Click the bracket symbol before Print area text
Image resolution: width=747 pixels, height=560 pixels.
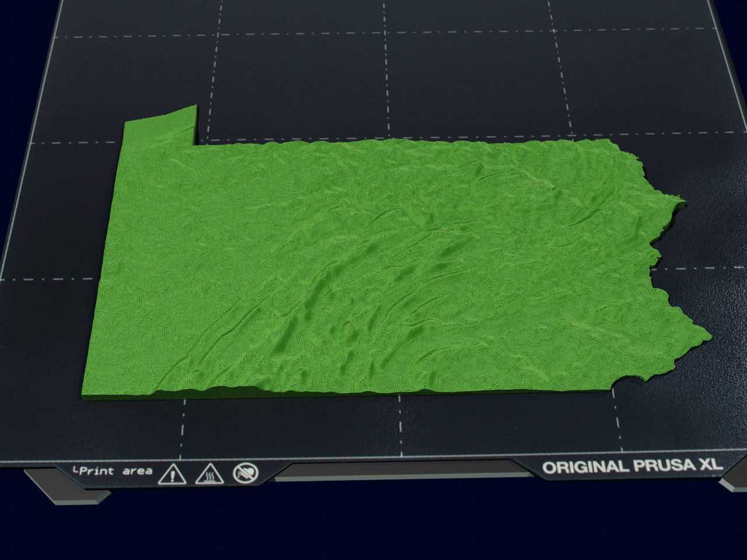(x=76, y=471)
